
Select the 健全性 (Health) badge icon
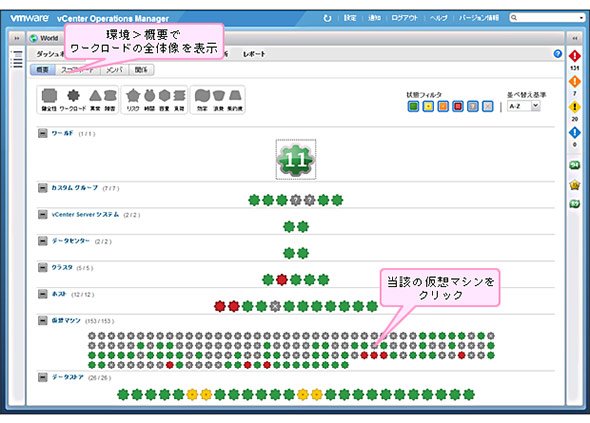tap(49, 96)
